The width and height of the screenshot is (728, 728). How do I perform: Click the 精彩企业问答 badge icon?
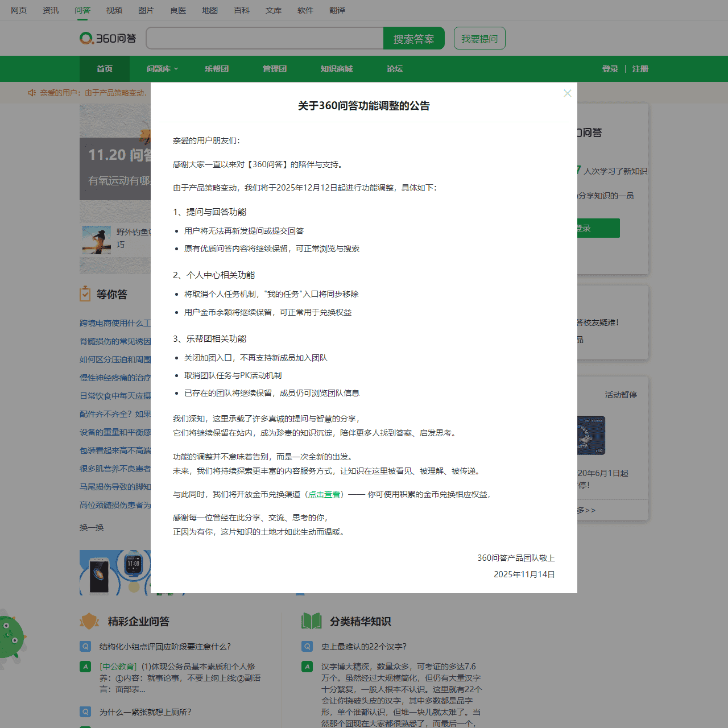click(89, 621)
